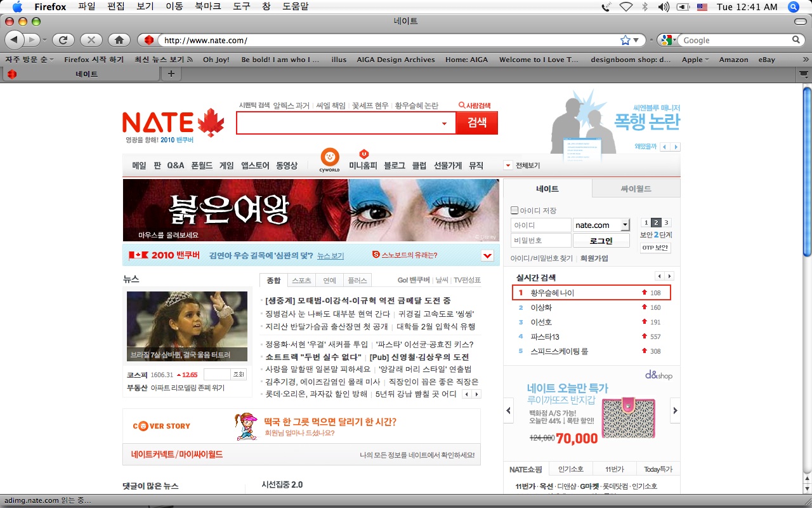Switch to the 연예 news tab

[x=329, y=280]
